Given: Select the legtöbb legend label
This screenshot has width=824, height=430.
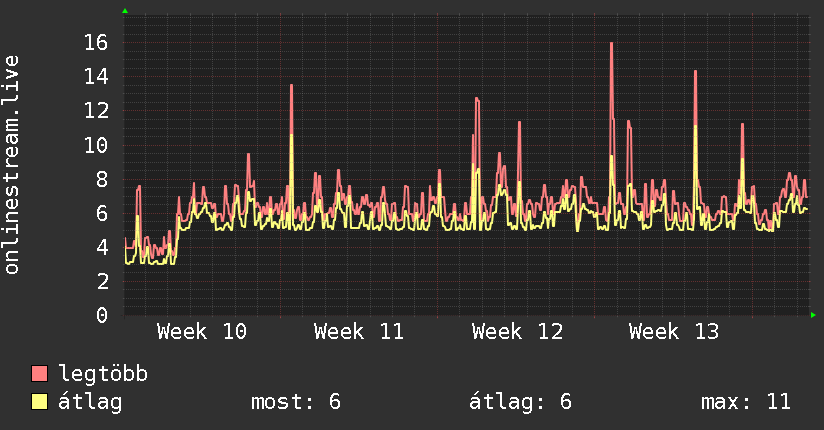Looking at the screenshot, I should (103, 374).
